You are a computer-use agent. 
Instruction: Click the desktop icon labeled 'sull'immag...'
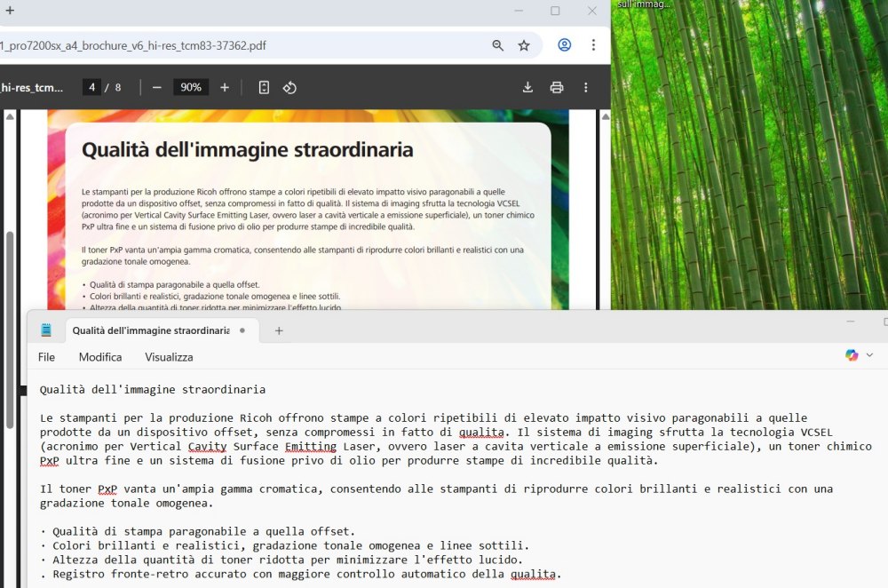pos(644,4)
